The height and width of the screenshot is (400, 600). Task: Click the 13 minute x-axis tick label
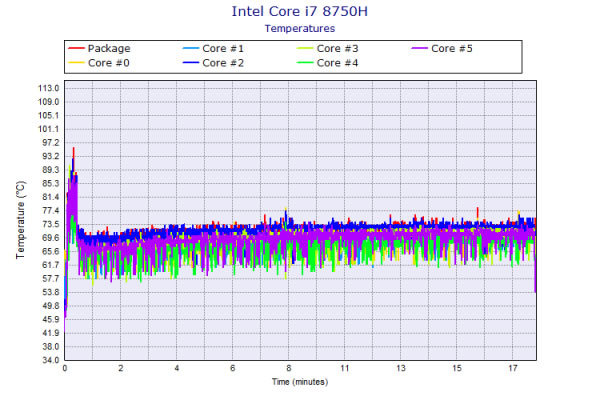pos(401,368)
